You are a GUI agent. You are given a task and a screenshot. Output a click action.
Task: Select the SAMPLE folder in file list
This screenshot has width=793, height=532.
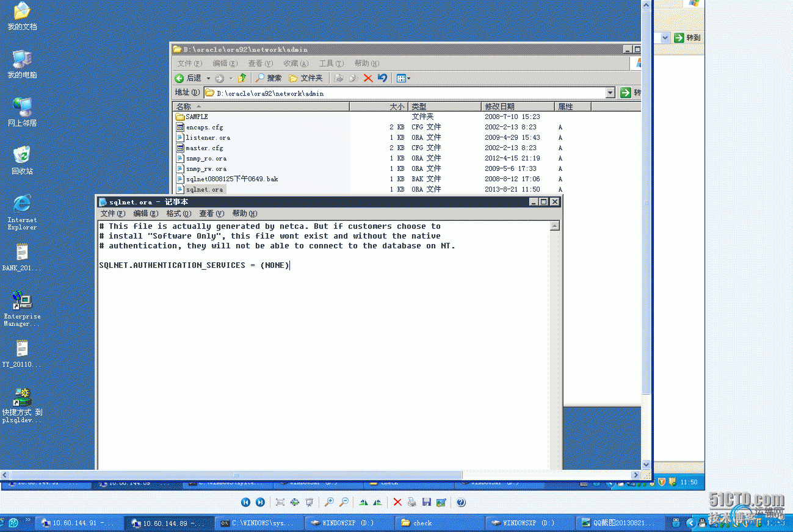(x=192, y=117)
